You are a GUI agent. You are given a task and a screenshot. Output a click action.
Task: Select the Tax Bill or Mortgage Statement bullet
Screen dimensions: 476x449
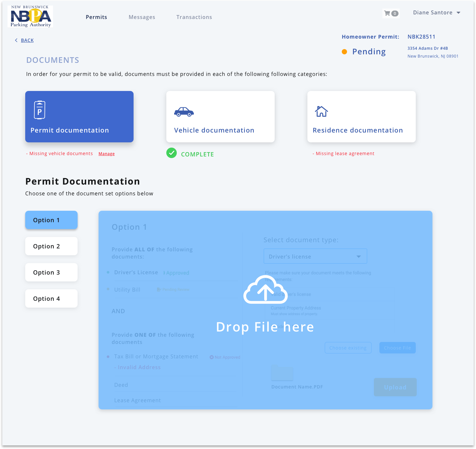pos(108,356)
